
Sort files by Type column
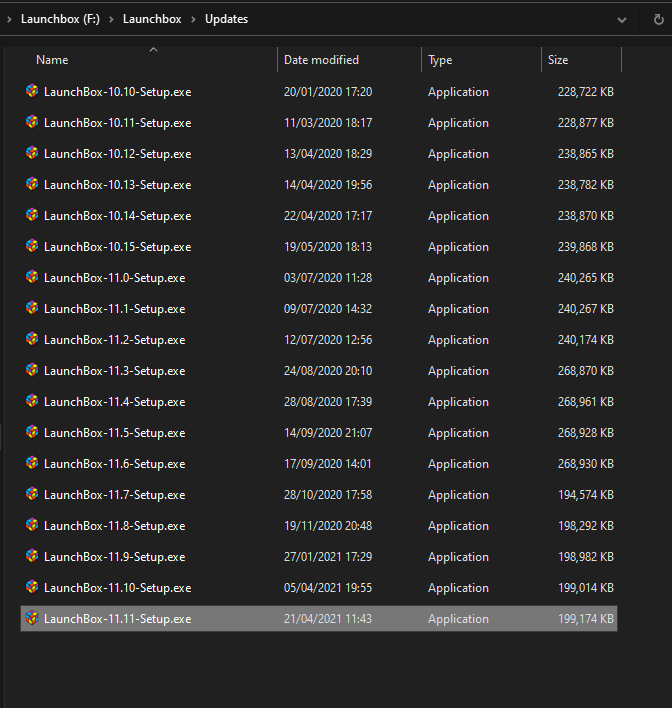440,60
